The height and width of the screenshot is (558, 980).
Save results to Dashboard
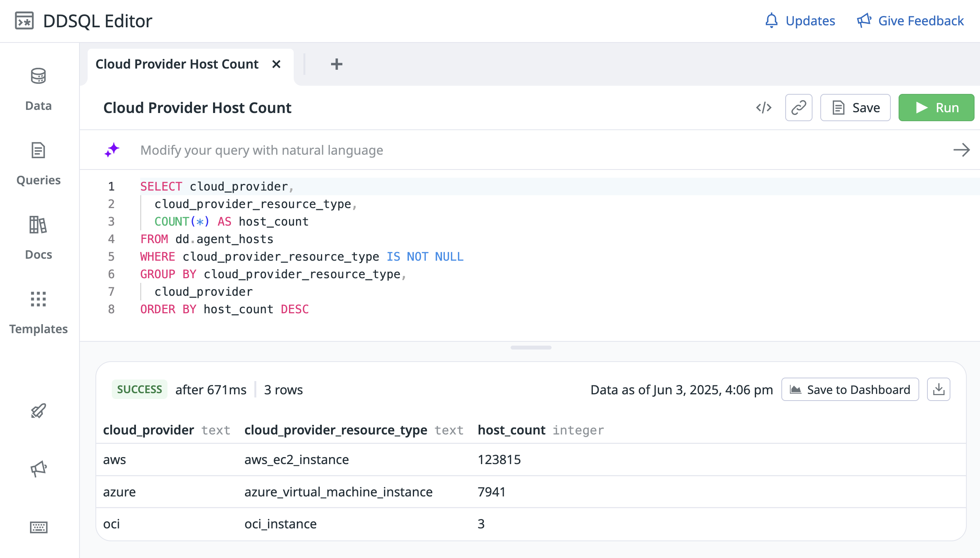[x=850, y=390]
